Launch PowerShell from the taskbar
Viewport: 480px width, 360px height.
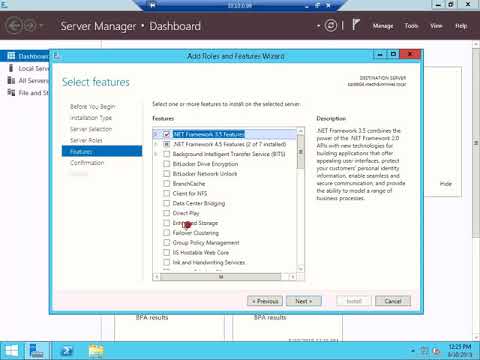click(67, 351)
